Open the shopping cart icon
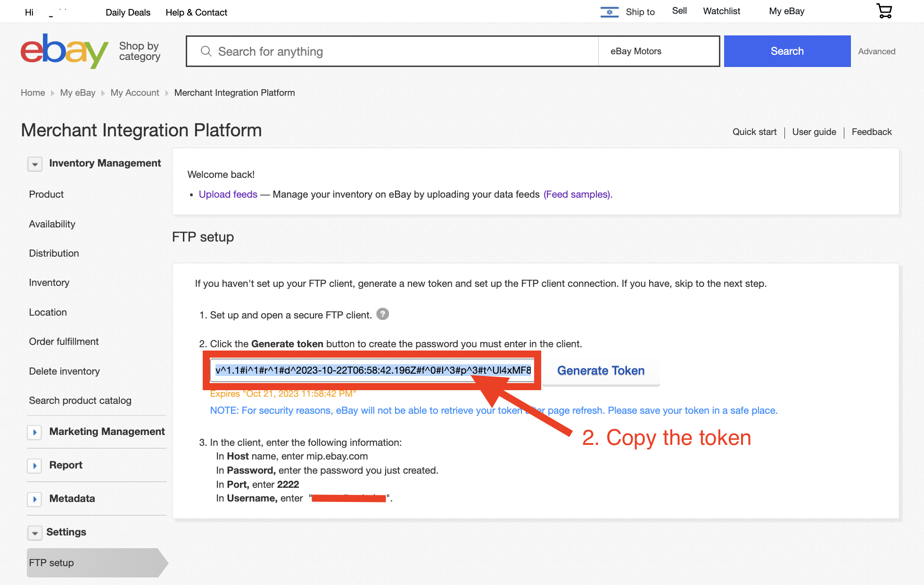This screenshot has height=585, width=924. tap(884, 11)
